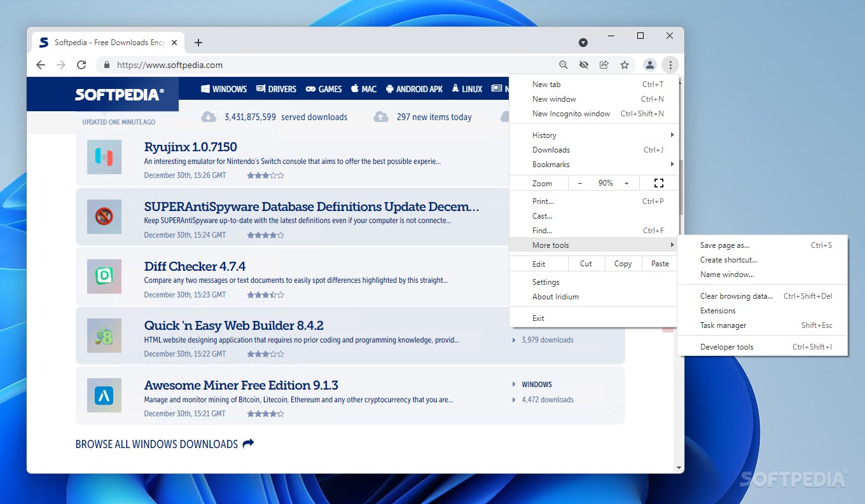The height and width of the screenshot is (504, 865).
Task: Click the crossed-out eye tracking icon
Action: point(584,65)
